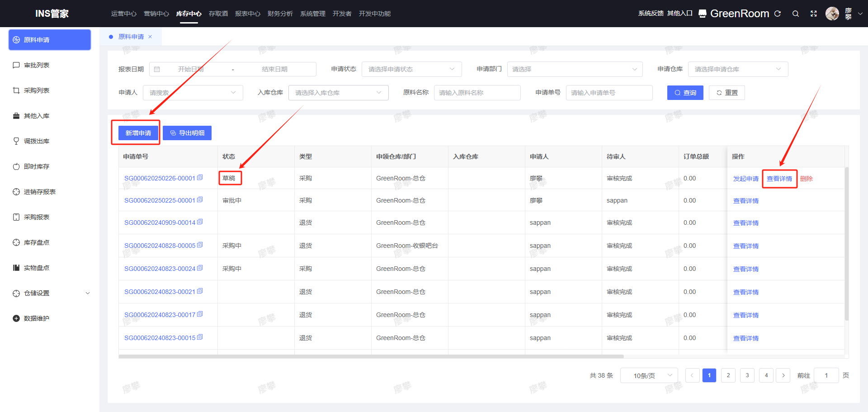Screen dimensions: 868x412
Task: Open the 申请人 search dropdown
Action: coord(193,93)
